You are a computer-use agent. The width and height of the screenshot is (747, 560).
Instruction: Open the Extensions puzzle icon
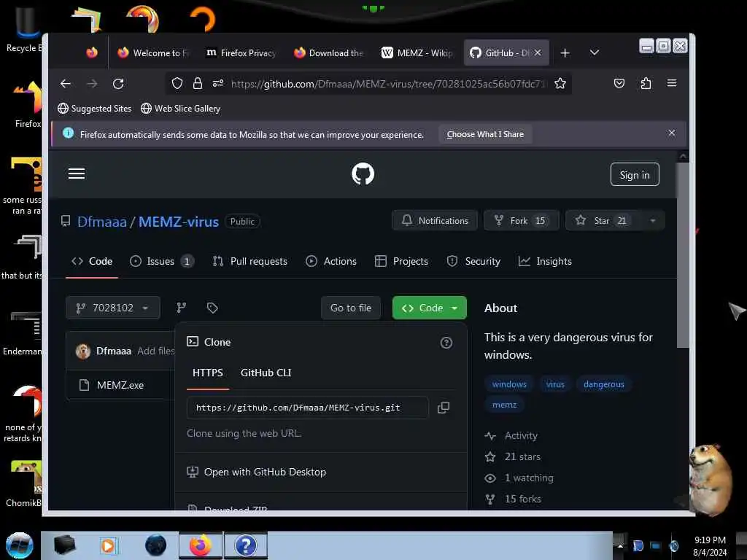coord(646,83)
